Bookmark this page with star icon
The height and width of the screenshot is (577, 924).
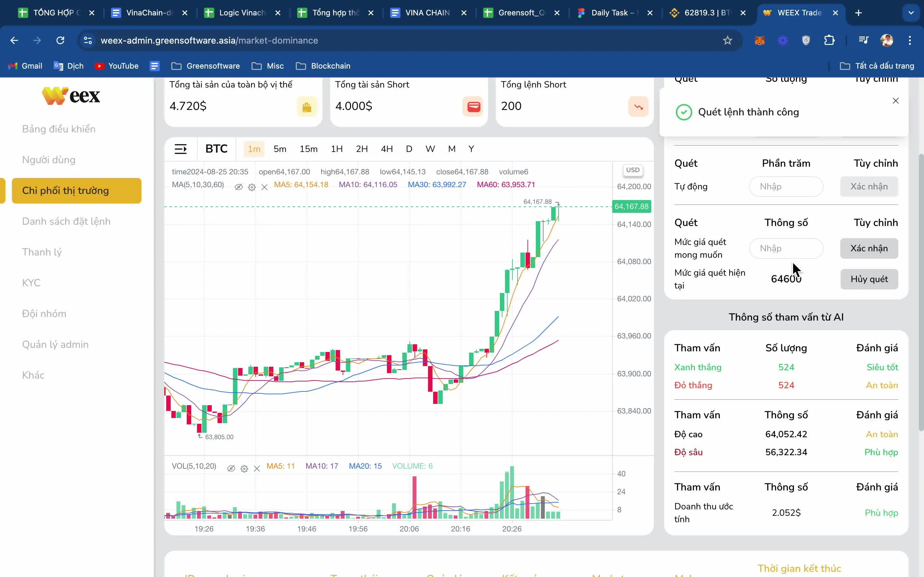coord(727,40)
